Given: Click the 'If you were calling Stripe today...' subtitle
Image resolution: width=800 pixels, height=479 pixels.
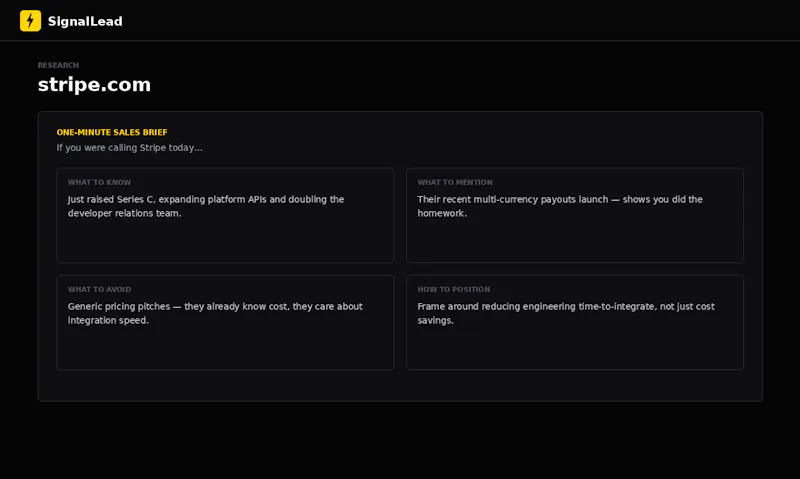Looking at the screenshot, I should pyautogui.click(x=130, y=148).
